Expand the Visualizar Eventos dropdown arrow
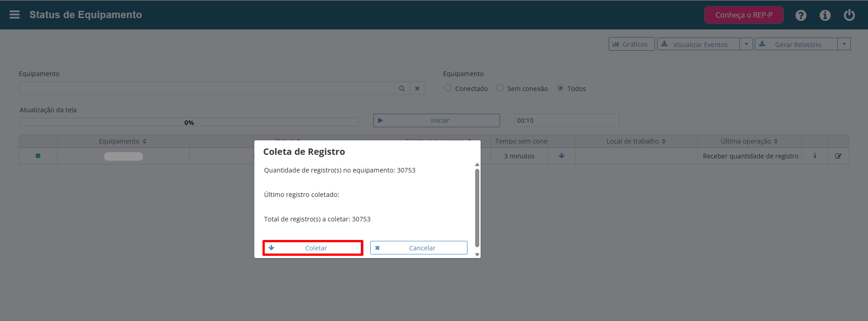This screenshot has height=321, width=868. tap(746, 44)
